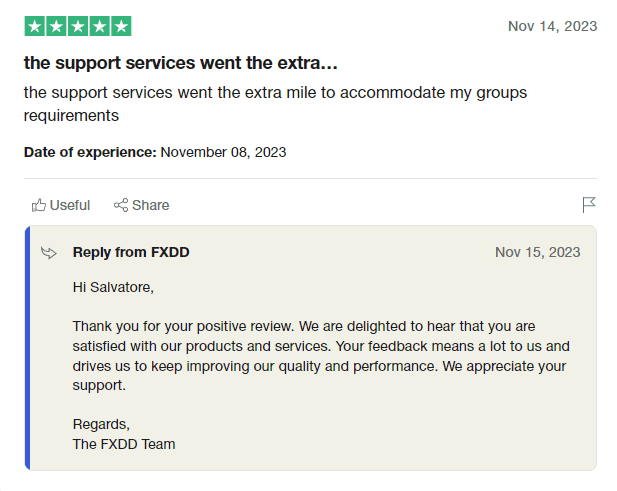Click the Nov 15, 2023 reply date
Screen dimensions: 617x491
[x=537, y=252]
